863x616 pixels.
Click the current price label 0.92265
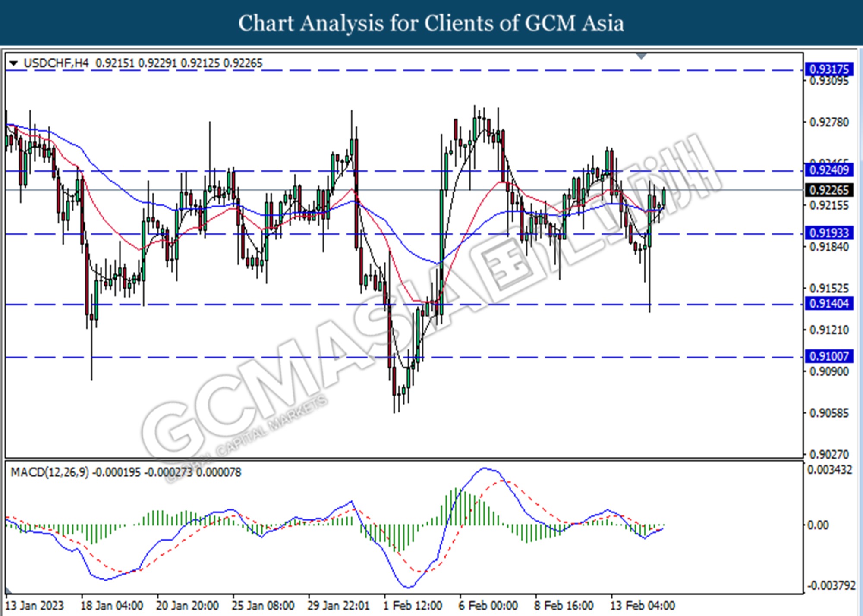(829, 190)
